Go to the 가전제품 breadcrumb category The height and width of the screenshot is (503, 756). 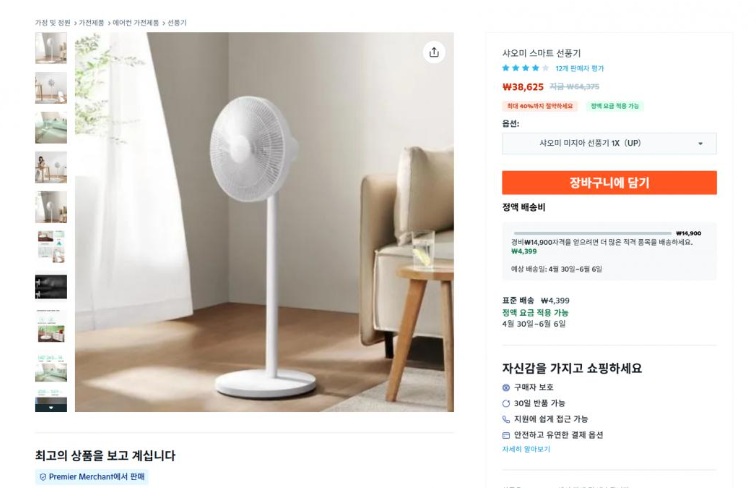pos(91,23)
